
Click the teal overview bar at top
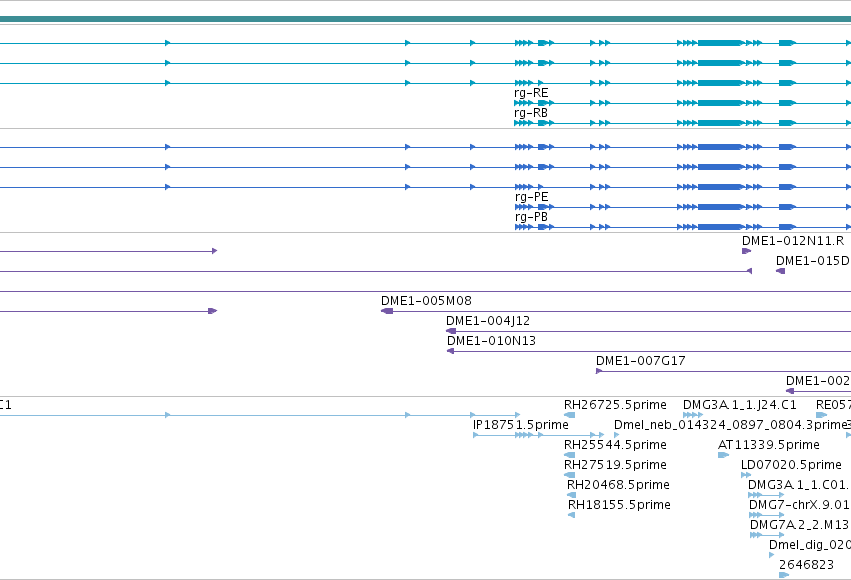click(426, 20)
